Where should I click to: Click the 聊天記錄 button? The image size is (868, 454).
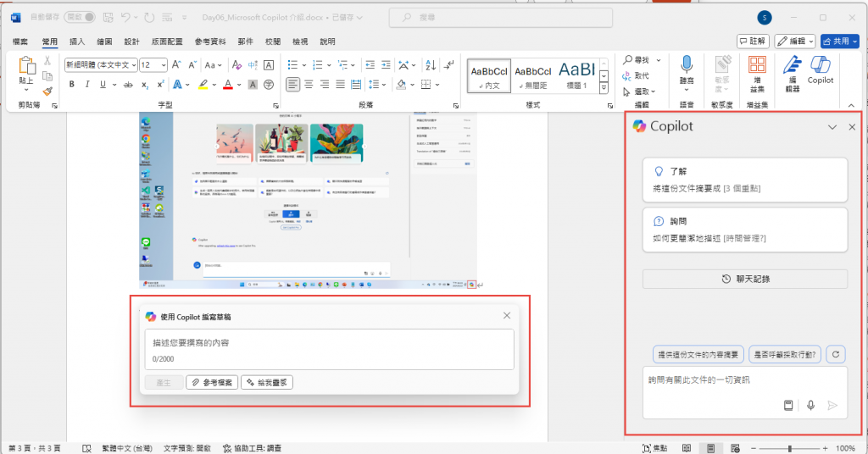tap(745, 279)
